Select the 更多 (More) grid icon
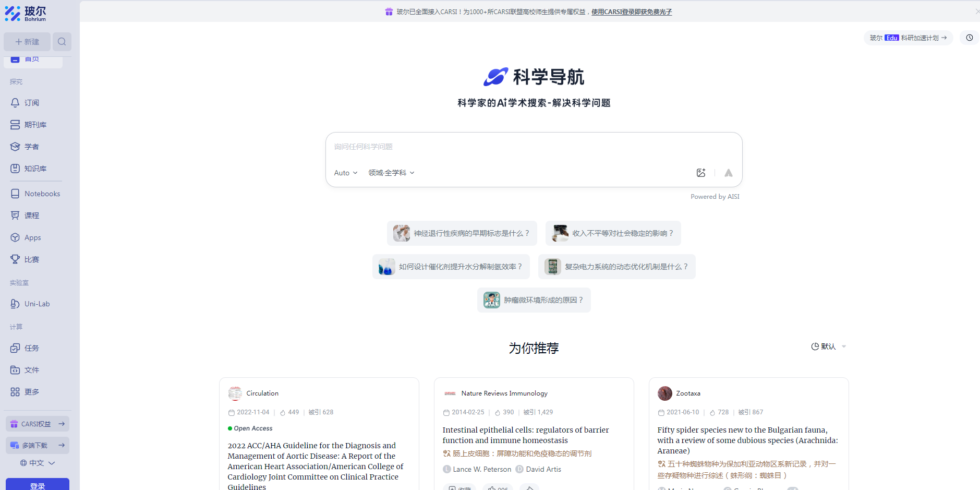The width and height of the screenshot is (980, 490). pos(16,391)
